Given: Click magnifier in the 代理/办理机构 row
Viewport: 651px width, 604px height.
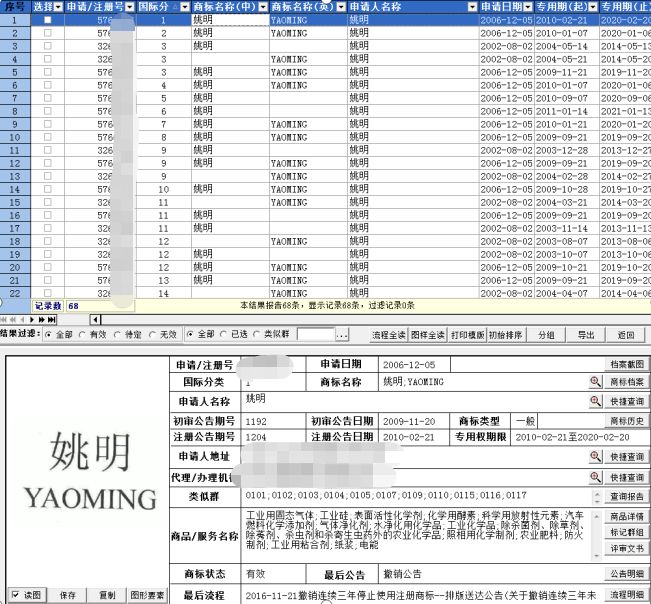Looking at the screenshot, I should 595,477.
